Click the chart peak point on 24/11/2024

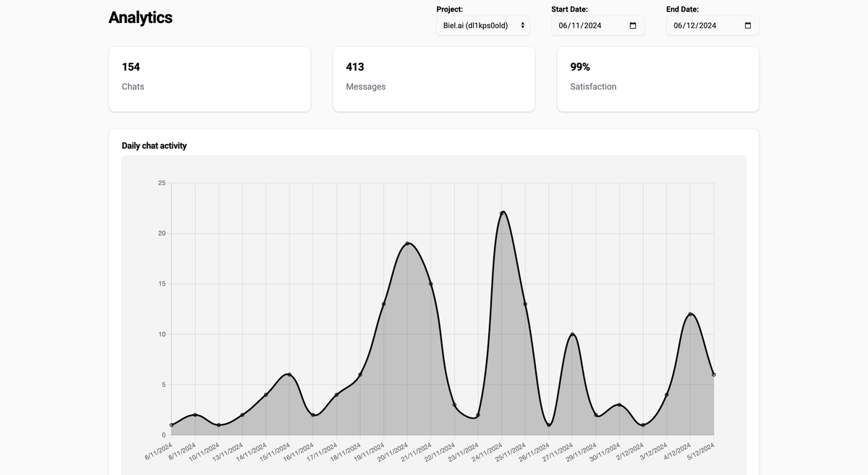click(502, 213)
